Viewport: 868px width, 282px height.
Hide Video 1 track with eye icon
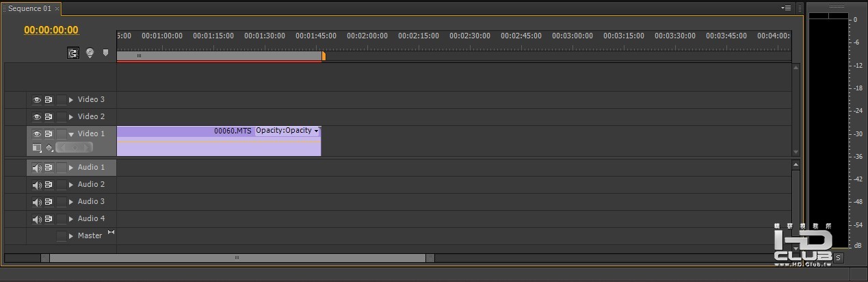37,133
